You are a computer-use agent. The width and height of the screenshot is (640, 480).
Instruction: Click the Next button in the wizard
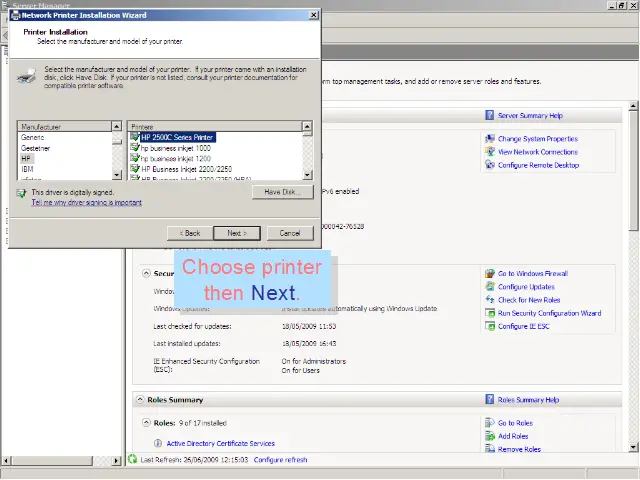click(x=237, y=233)
